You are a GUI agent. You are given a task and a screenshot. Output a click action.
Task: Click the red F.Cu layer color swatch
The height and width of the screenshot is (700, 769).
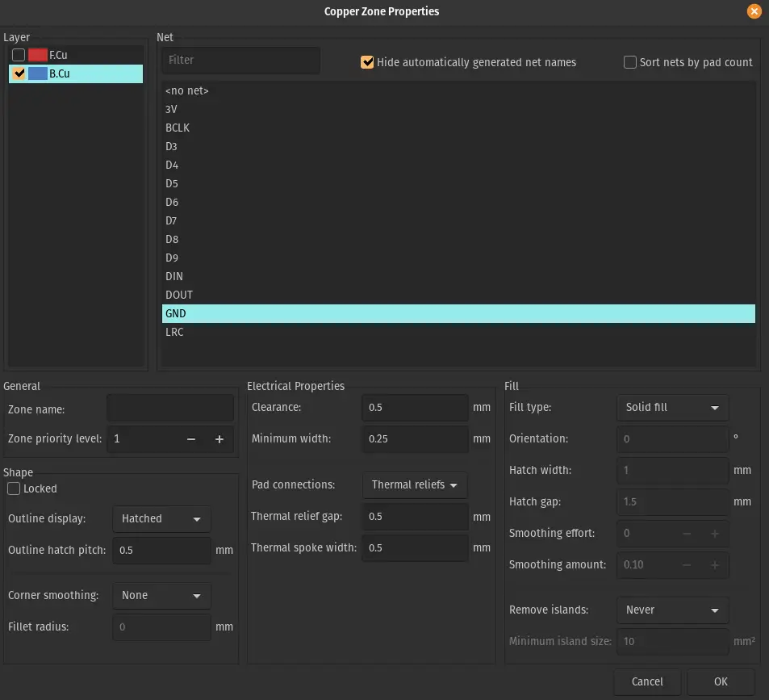[x=37, y=55]
